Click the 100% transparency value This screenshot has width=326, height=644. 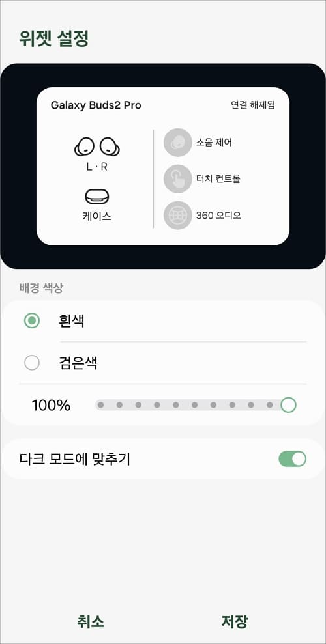coord(51,406)
